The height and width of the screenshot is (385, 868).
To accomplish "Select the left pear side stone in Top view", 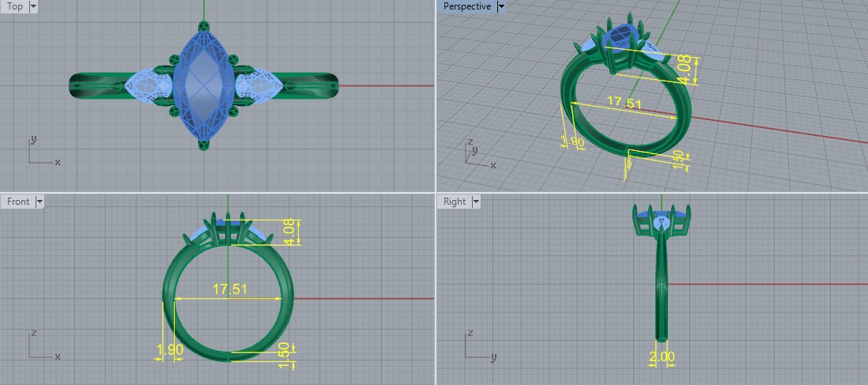I will [149, 86].
